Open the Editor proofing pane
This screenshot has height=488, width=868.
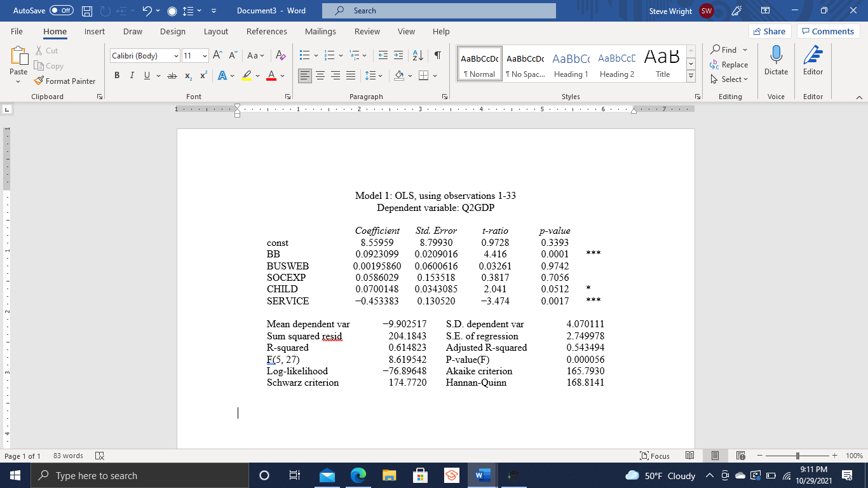(x=813, y=61)
